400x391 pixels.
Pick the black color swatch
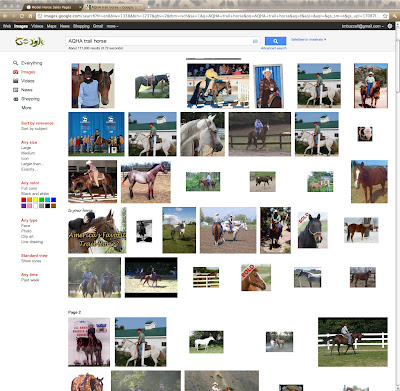(48, 206)
